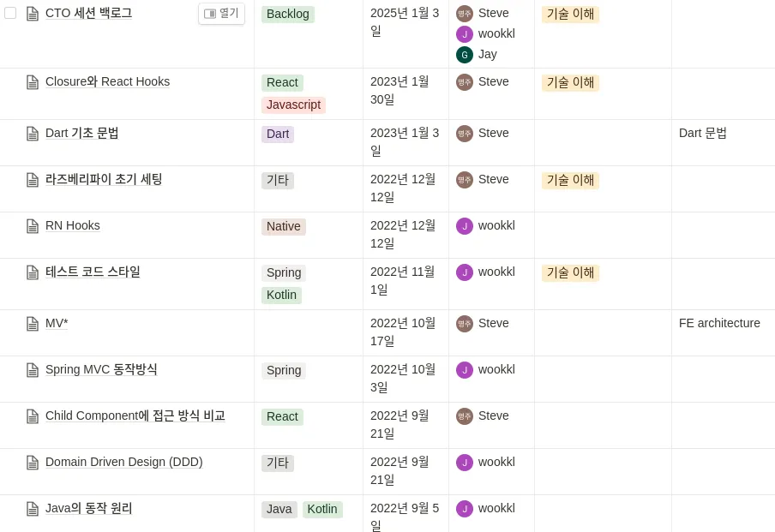Open Domain Driven Design (DDD) page
This screenshot has height=532, width=775.
pyautogui.click(x=123, y=463)
